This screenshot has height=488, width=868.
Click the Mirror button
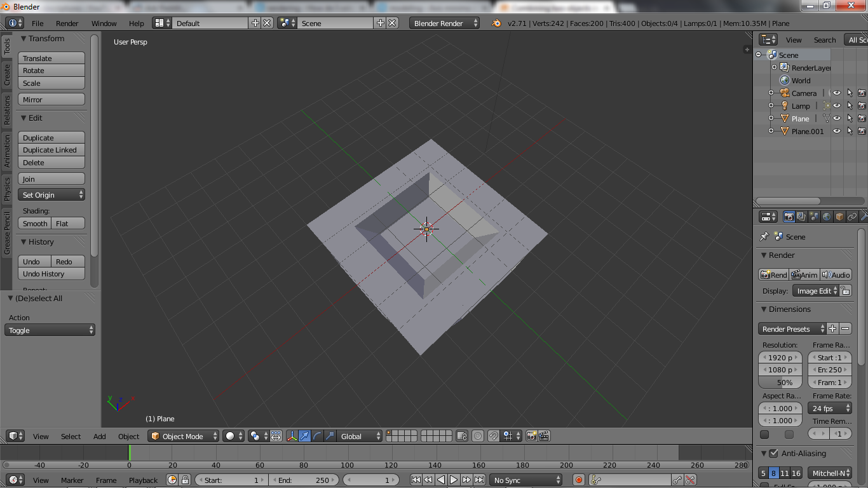click(x=51, y=99)
